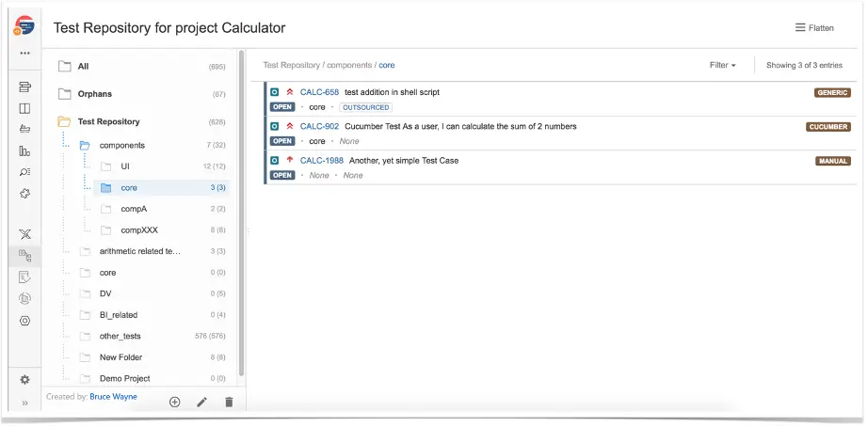
Task: Expand the sidebar with double chevron
Action: pyautogui.click(x=25, y=403)
